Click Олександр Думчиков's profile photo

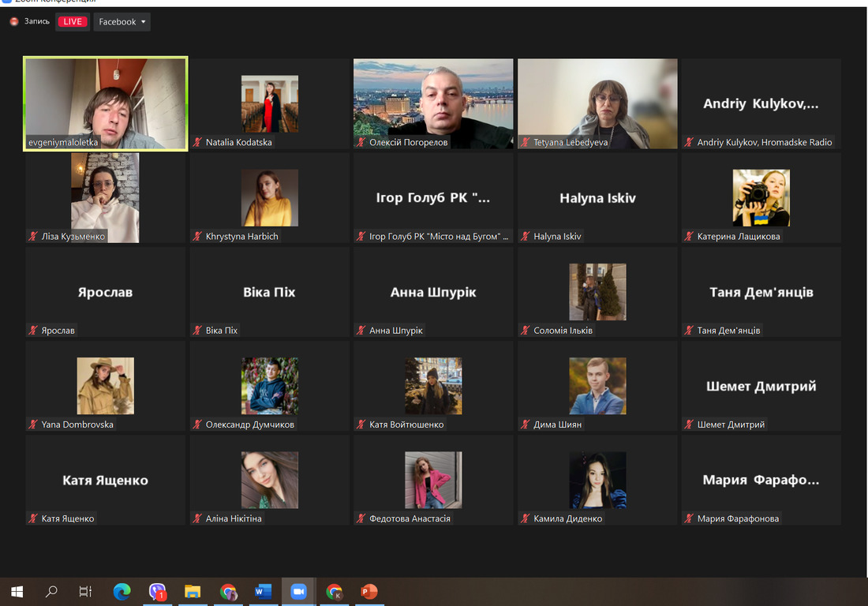(x=270, y=386)
